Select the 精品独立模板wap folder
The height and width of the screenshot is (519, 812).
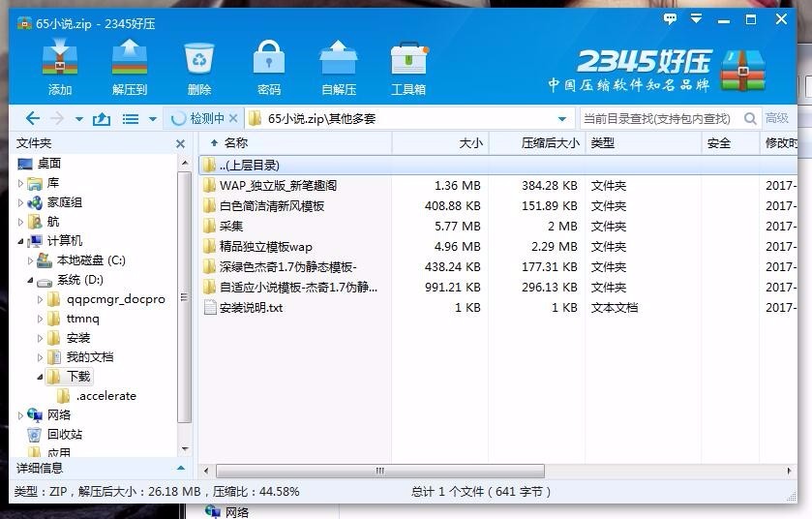(x=497, y=247)
